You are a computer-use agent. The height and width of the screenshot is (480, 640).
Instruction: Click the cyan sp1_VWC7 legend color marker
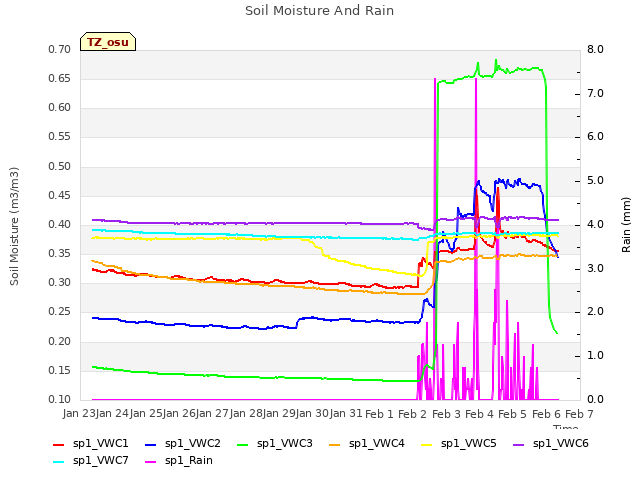pos(59,462)
